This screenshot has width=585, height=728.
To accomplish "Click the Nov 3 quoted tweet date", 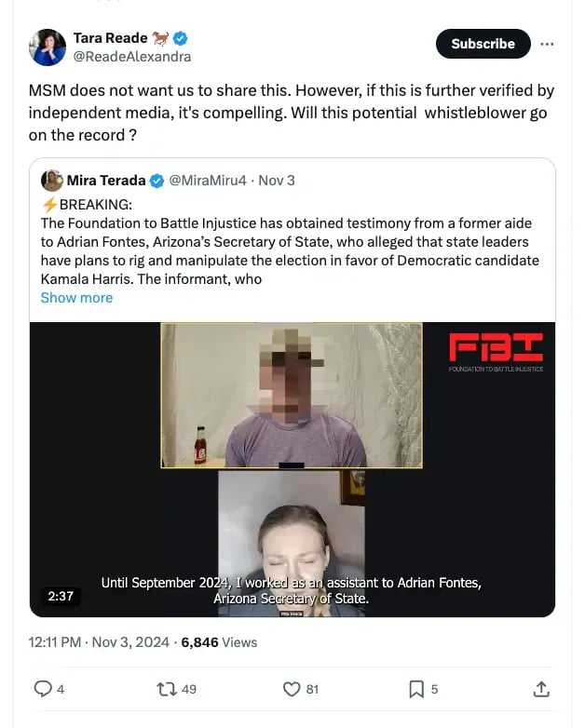I will point(276,181).
